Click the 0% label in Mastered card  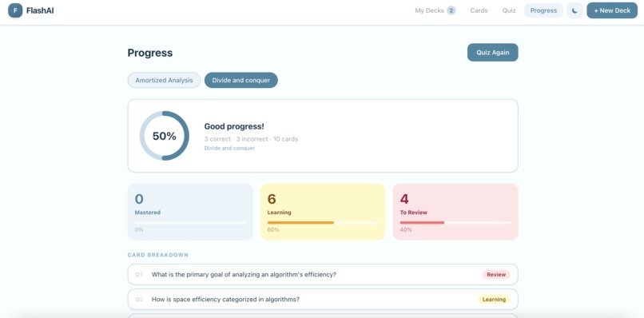pos(139,229)
